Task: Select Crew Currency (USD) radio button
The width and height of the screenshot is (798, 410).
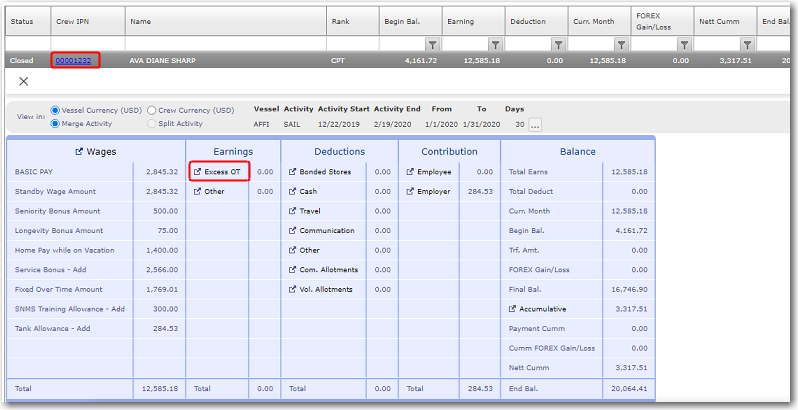Action: pos(152,110)
